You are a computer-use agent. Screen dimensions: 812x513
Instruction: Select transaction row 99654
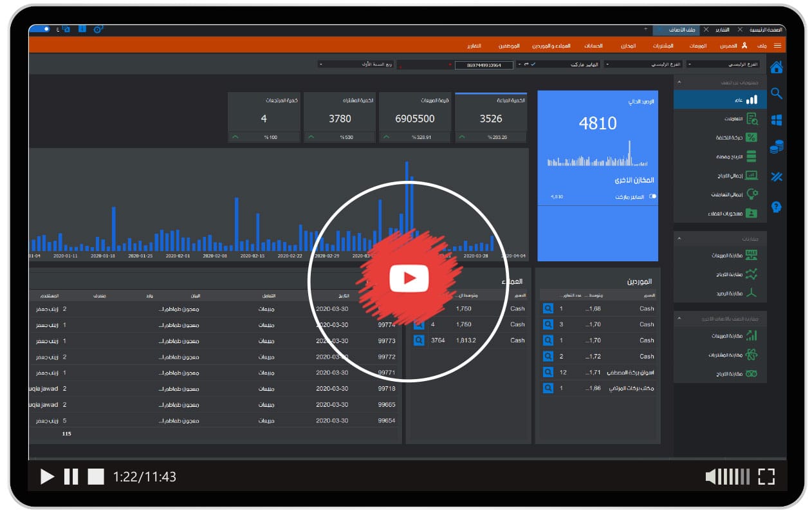(213, 421)
